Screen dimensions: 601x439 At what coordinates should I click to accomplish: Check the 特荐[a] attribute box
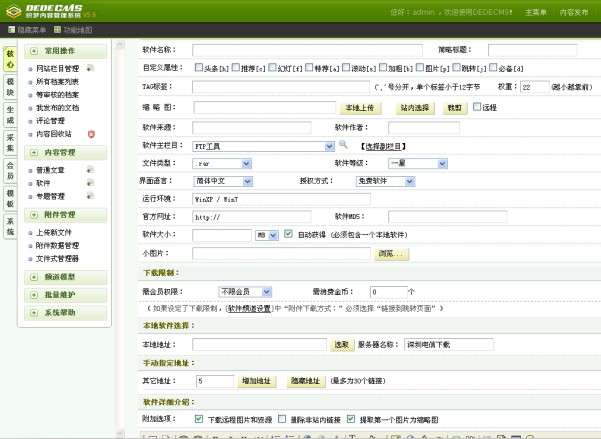(309, 67)
